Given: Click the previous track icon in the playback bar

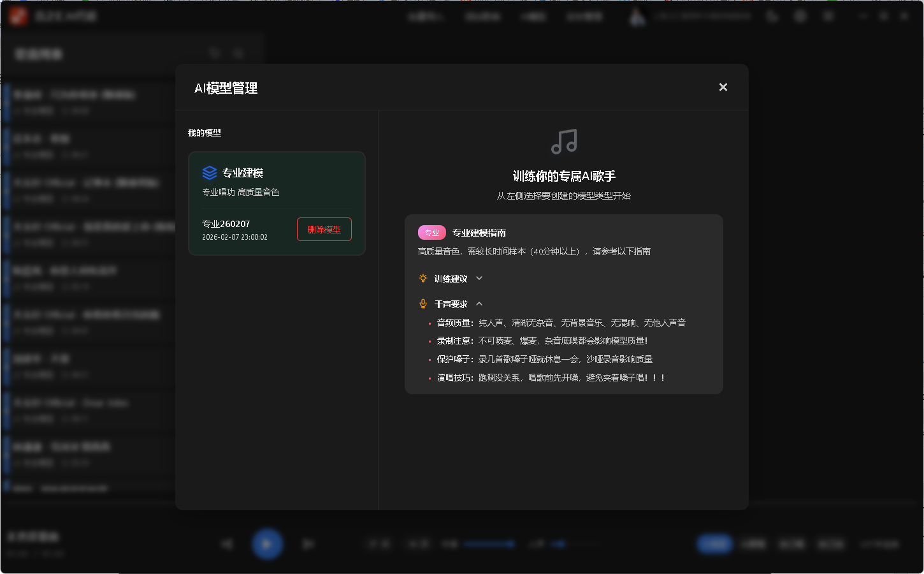Looking at the screenshot, I should (x=227, y=543).
